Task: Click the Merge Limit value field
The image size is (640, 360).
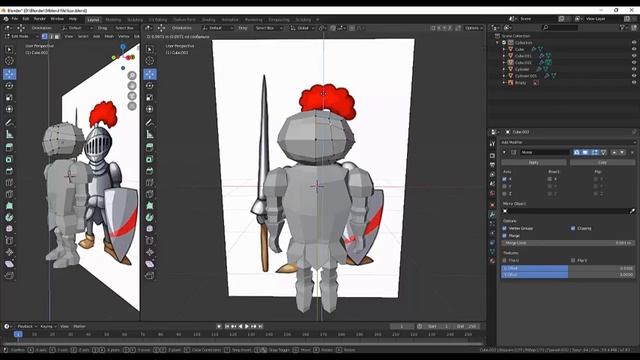Action: click(568, 243)
